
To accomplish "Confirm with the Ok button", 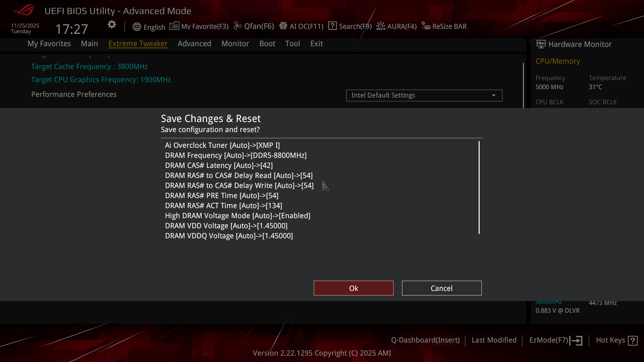I will click(354, 288).
